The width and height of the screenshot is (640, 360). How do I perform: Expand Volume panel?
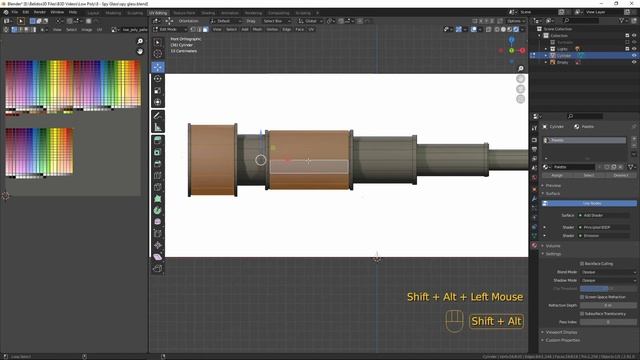click(553, 246)
